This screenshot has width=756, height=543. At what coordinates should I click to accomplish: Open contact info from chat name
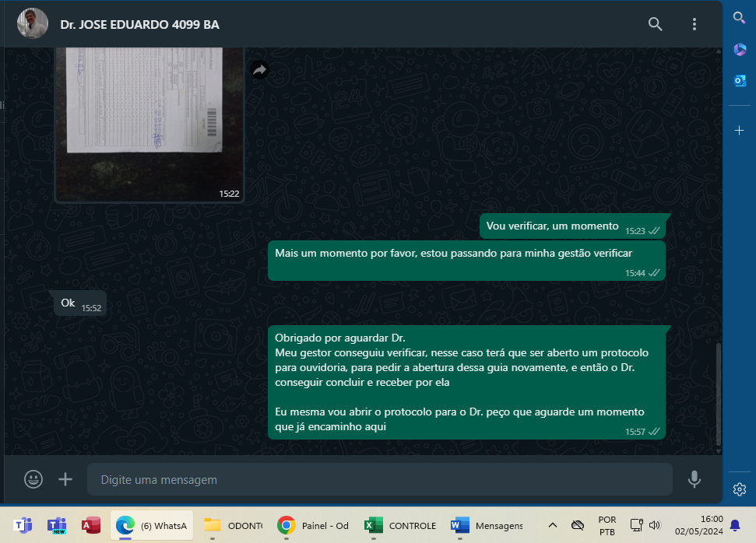[140, 24]
